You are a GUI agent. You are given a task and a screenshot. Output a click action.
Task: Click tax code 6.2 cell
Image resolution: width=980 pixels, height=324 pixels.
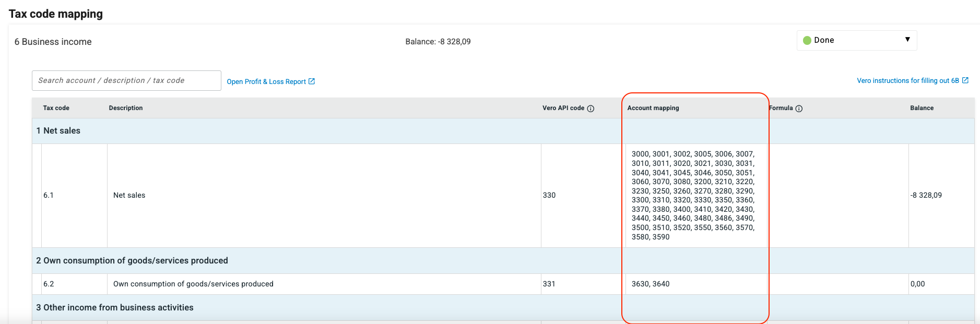click(74, 284)
